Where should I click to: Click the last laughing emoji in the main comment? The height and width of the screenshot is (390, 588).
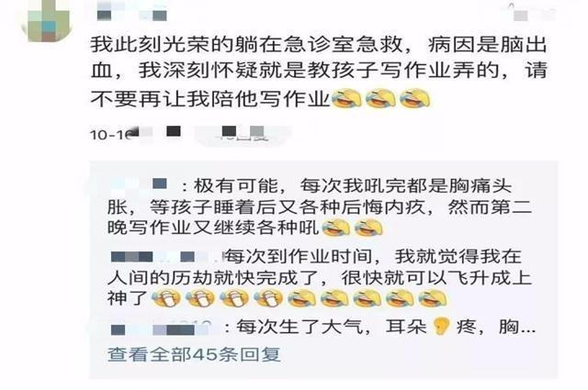click(x=415, y=98)
